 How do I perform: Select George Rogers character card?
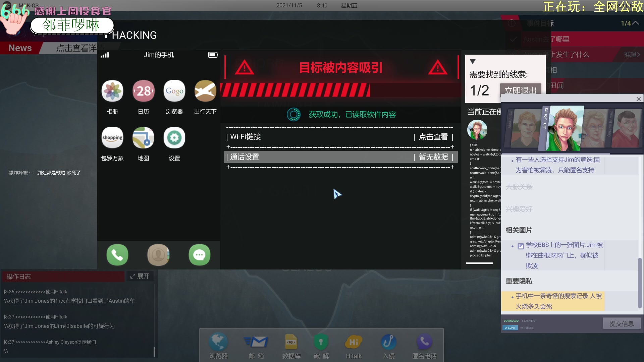click(x=624, y=128)
